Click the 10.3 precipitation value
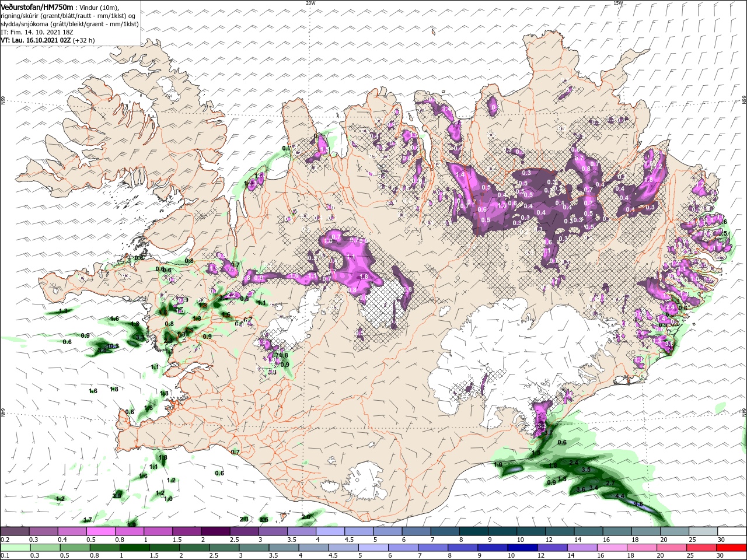Image resolution: width=747 pixels, height=560 pixels. 113,346
